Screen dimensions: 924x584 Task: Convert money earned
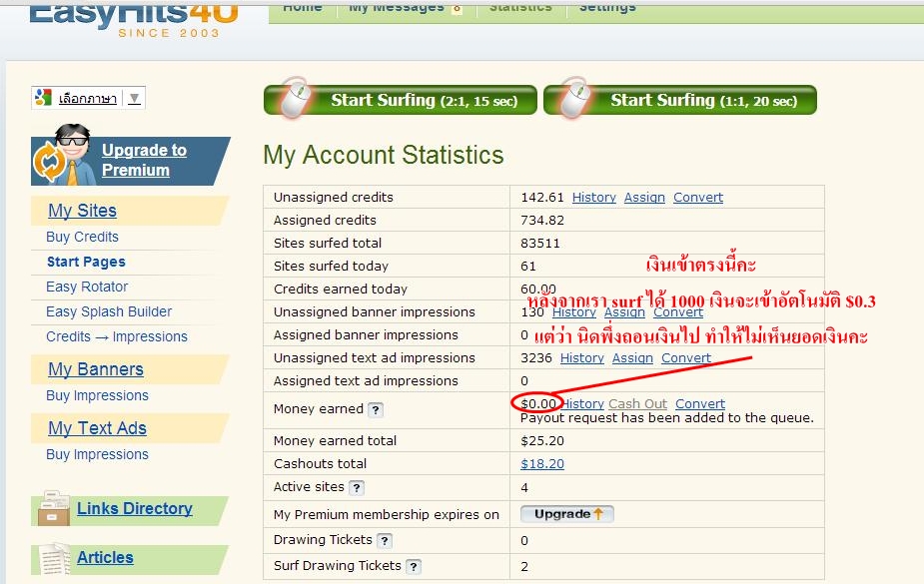[700, 404]
